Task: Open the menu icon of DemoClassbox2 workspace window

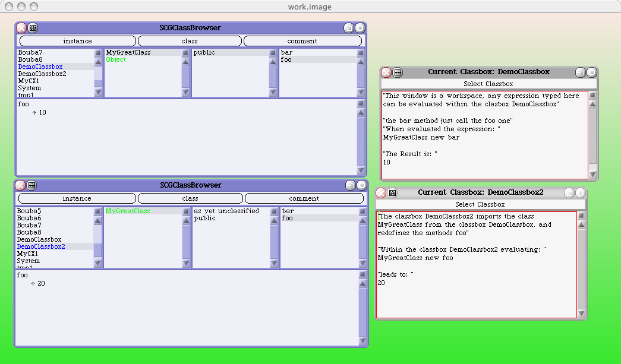Action: coord(392,192)
